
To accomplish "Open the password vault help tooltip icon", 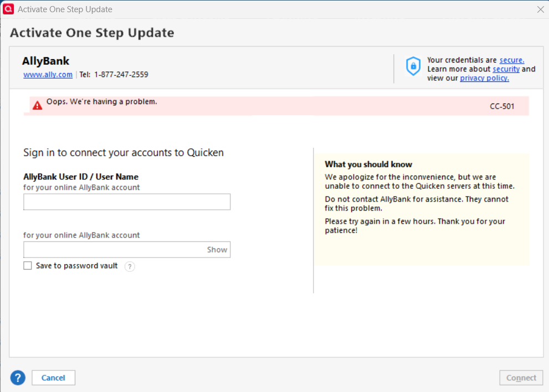I will (130, 266).
